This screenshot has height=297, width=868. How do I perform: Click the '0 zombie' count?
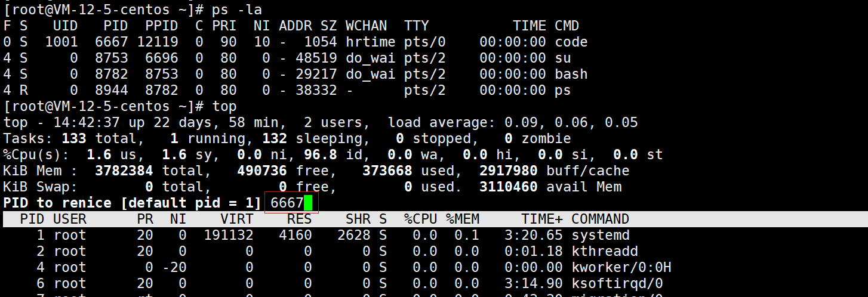click(x=537, y=139)
